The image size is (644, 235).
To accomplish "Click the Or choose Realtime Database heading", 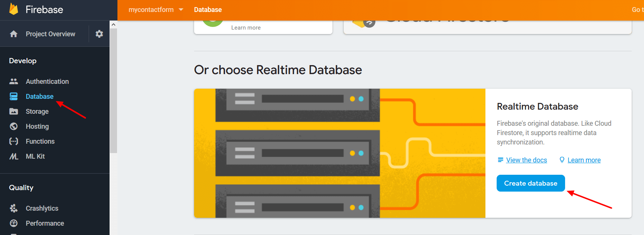I will click(x=278, y=70).
